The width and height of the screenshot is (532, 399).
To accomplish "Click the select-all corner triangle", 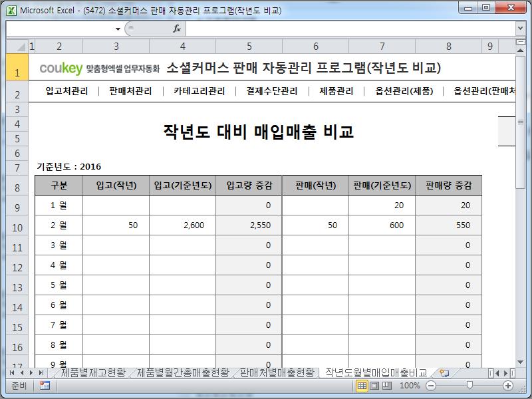I will (18, 46).
